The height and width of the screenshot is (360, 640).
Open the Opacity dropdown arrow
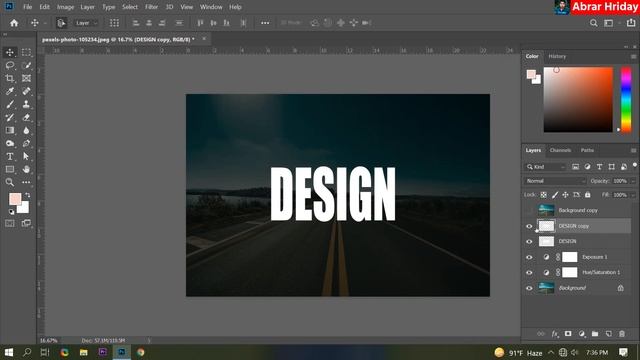pyautogui.click(x=633, y=181)
